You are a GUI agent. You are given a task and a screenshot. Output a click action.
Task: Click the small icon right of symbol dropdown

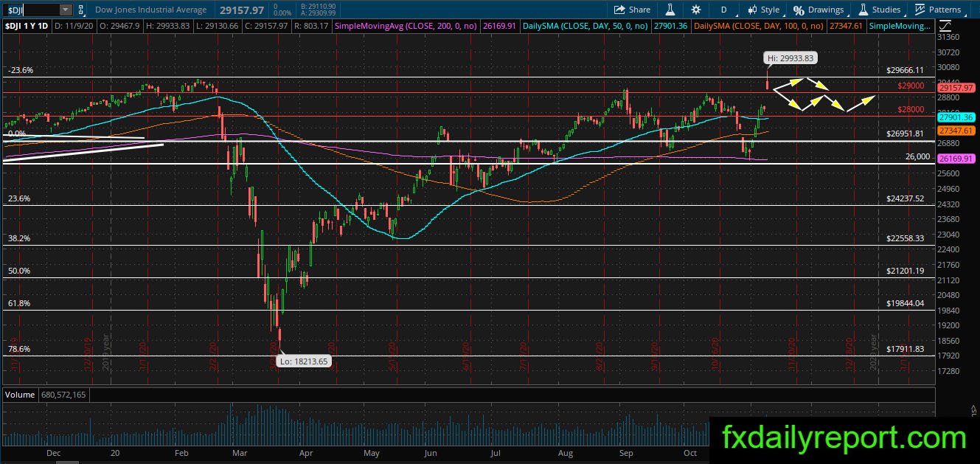[81, 10]
